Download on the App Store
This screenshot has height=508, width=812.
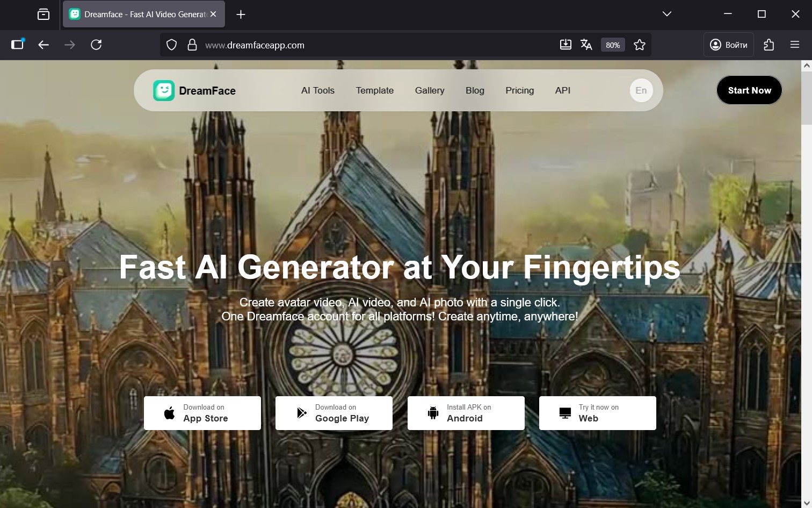coord(202,413)
